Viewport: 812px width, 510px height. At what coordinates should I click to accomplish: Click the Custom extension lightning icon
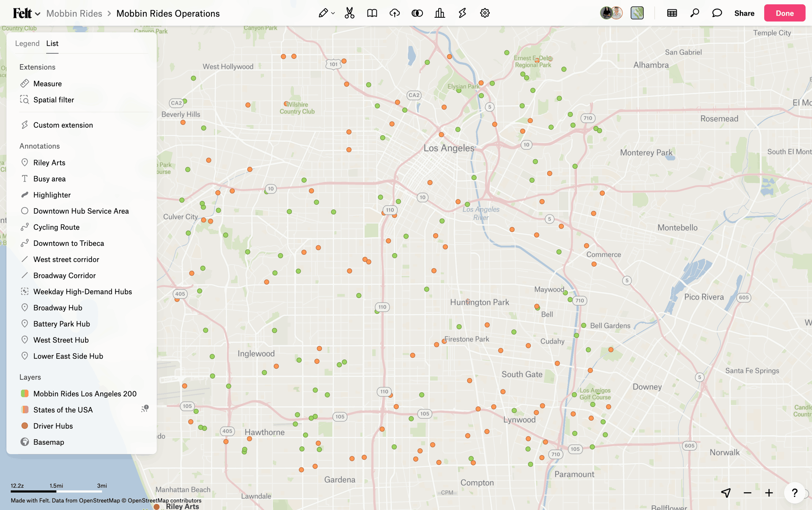[x=25, y=125]
